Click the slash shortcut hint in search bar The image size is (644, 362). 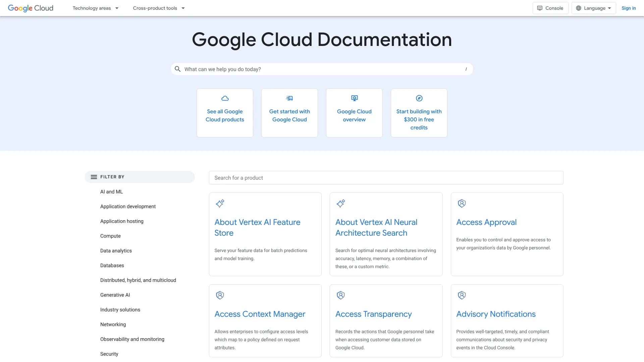pos(466,69)
